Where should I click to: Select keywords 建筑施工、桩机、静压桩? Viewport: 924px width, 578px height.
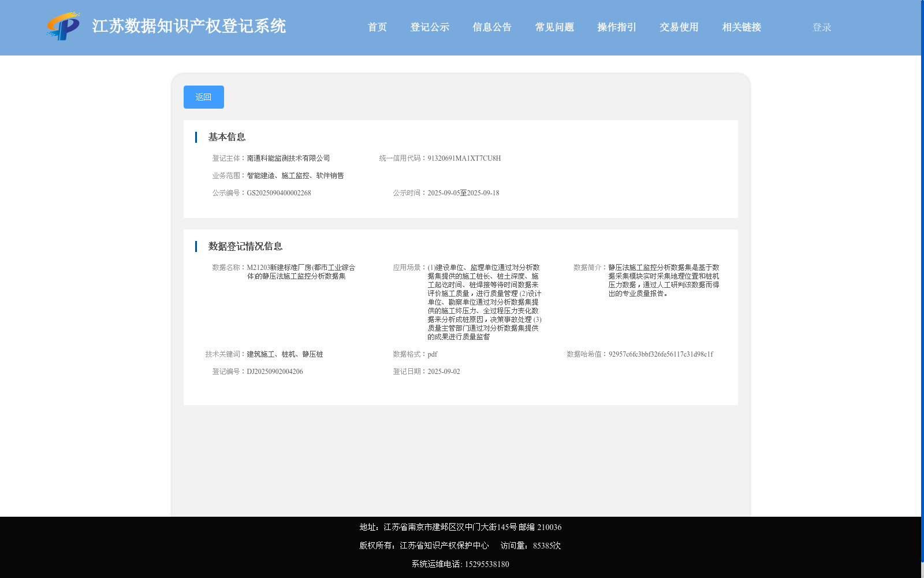pos(285,354)
